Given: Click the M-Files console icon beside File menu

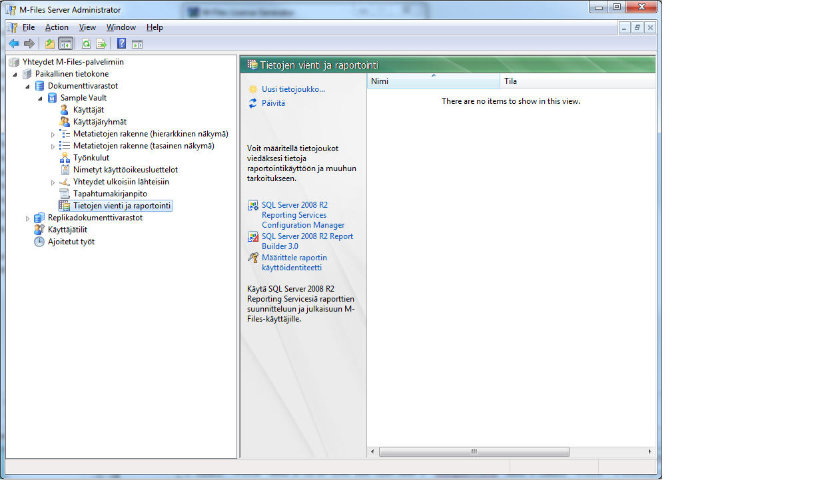Looking at the screenshot, I should pyautogui.click(x=13, y=27).
